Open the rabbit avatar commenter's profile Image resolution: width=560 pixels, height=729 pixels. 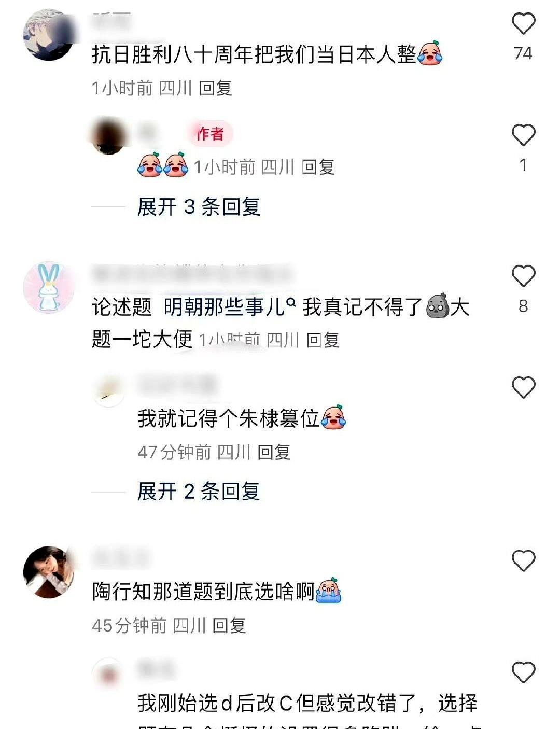(49, 287)
